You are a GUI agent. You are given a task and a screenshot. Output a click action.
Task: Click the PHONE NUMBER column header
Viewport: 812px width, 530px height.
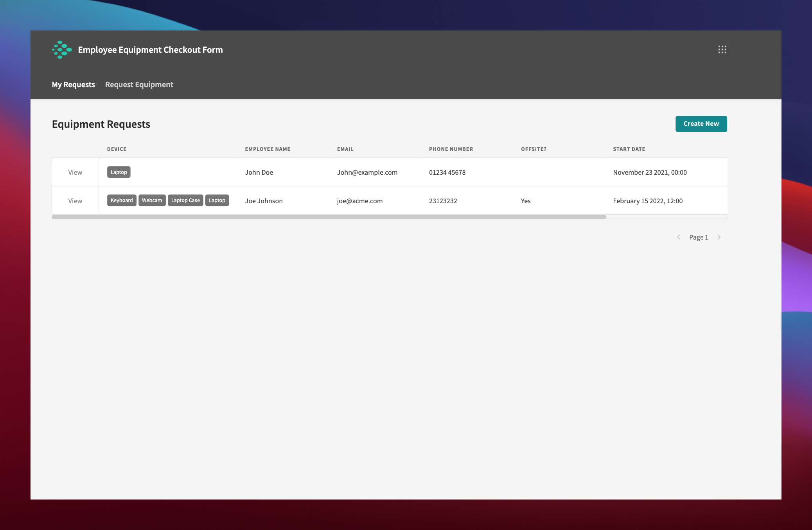click(x=451, y=149)
